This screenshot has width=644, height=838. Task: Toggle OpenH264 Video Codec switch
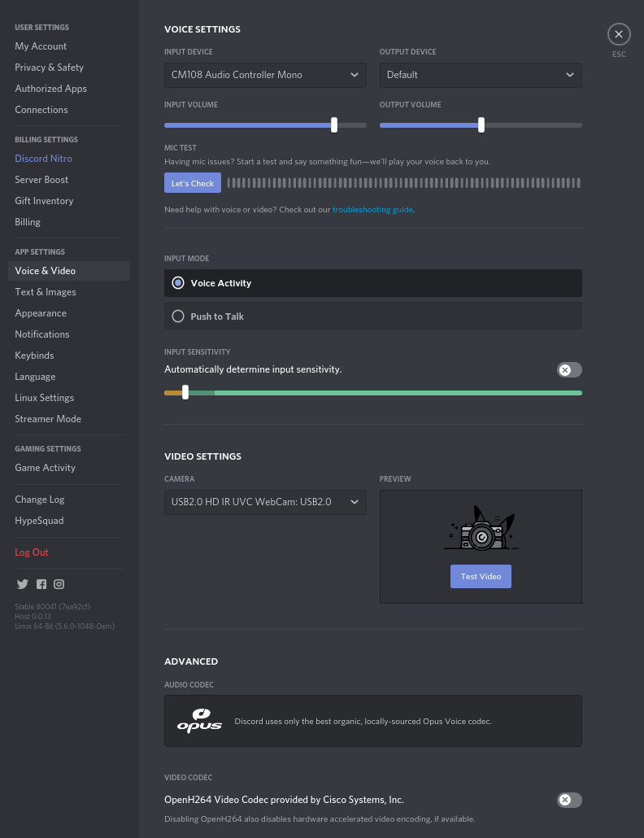click(x=569, y=800)
